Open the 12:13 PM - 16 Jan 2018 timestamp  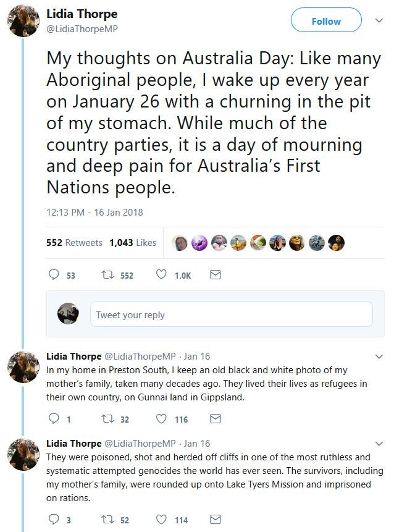pos(94,212)
